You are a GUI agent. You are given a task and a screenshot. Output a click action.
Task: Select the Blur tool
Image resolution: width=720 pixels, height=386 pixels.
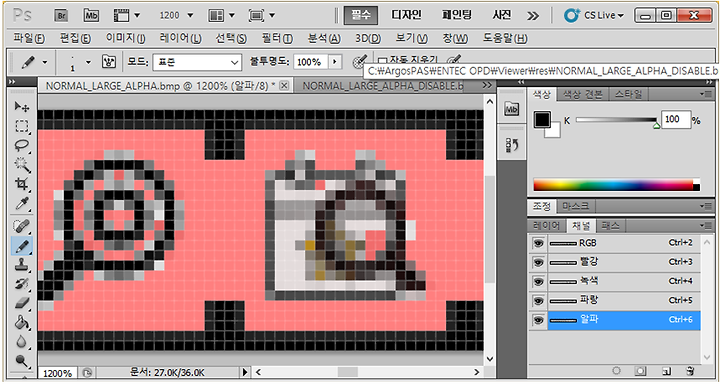tap(22, 342)
